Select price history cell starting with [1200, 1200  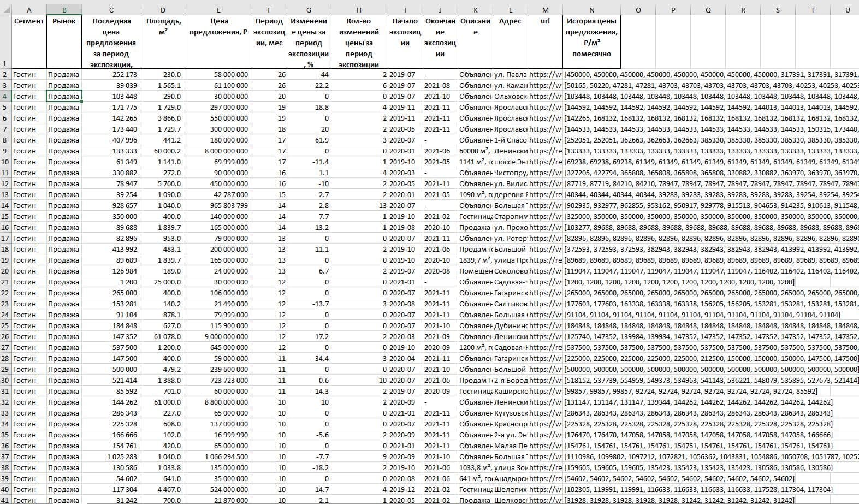pos(679,282)
